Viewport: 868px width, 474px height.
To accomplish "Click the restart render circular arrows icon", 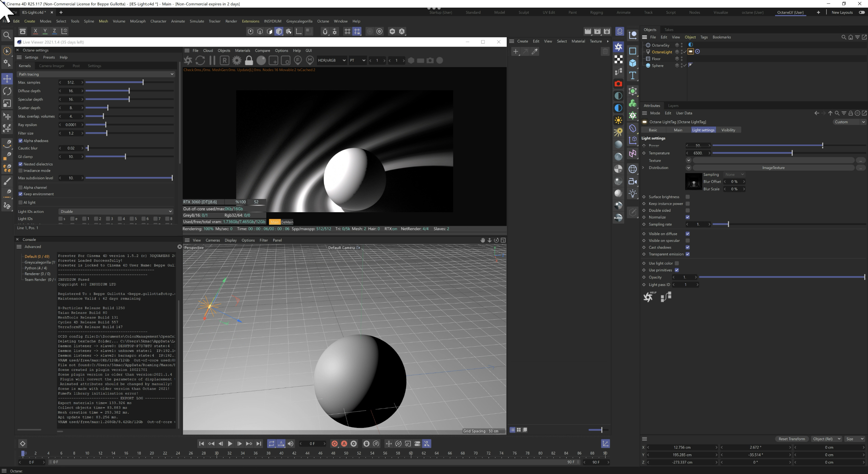I will pyautogui.click(x=200, y=61).
